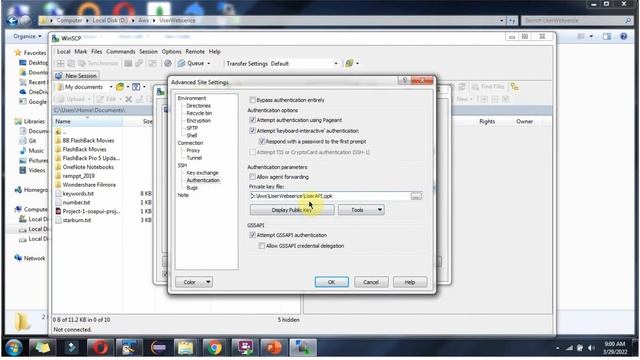Uncheck Attempt GSSAPI authentication
The height and width of the screenshot is (360, 640).
253,235
